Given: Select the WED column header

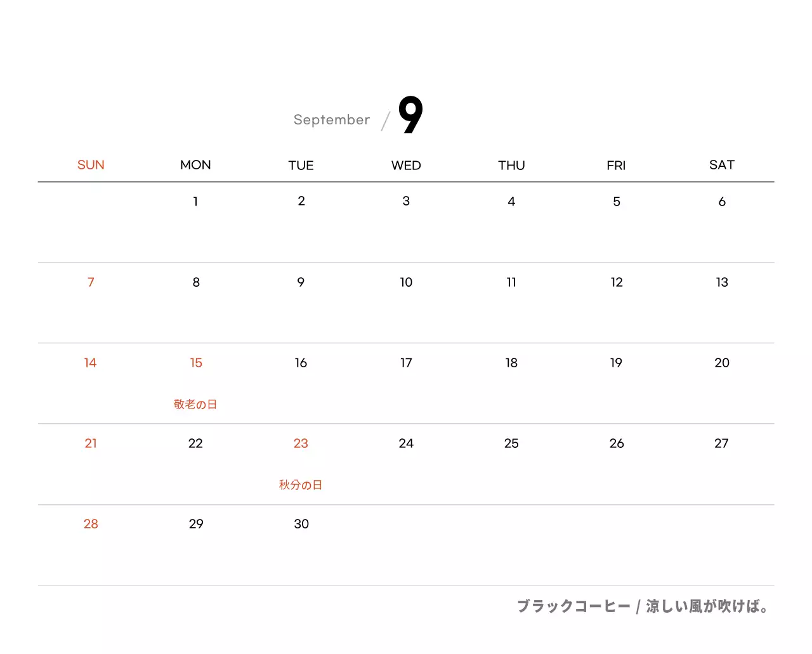Looking at the screenshot, I should pyautogui.click(x=406, y=166).
